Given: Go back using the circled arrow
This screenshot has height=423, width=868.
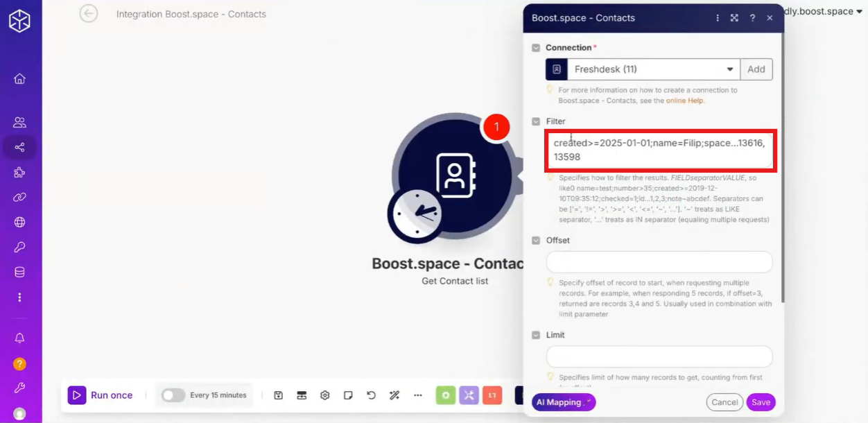Looking at the screenshot, I should pyautogui.click(x=89, y=13).
